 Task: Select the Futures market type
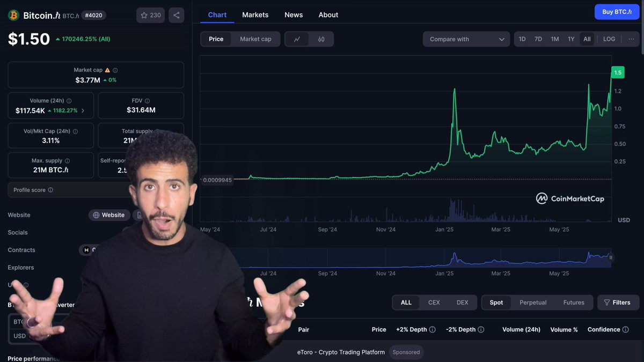(574, 302)
